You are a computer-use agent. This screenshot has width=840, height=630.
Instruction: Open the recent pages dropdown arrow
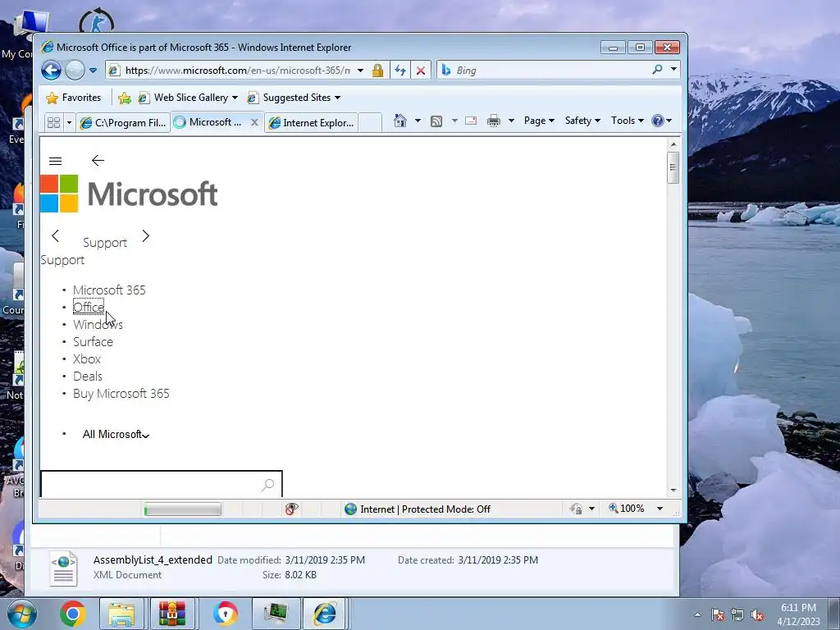[94, 71]
